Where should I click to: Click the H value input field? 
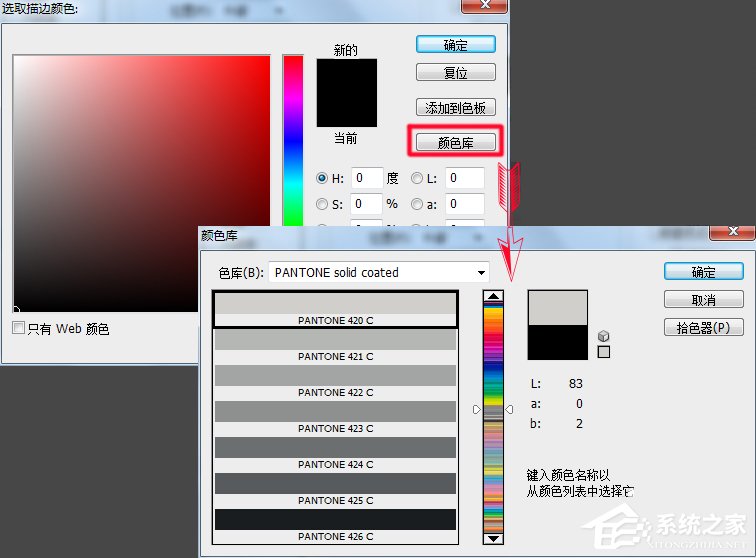tap(366, 178)
